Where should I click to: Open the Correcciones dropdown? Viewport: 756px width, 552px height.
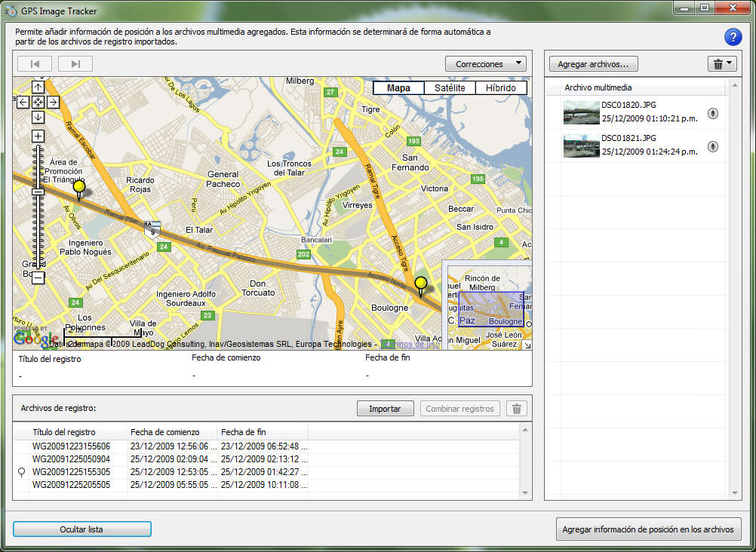tap(486, 63)
